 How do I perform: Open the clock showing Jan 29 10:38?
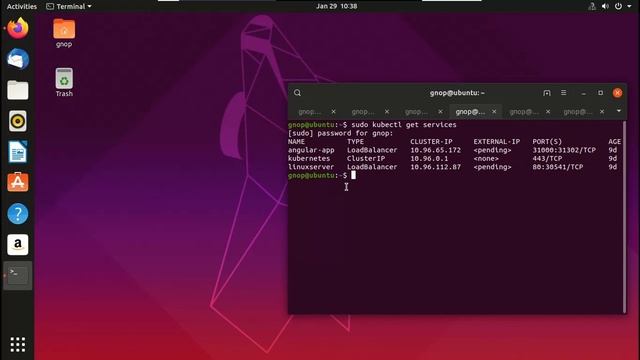coord(336,6)
